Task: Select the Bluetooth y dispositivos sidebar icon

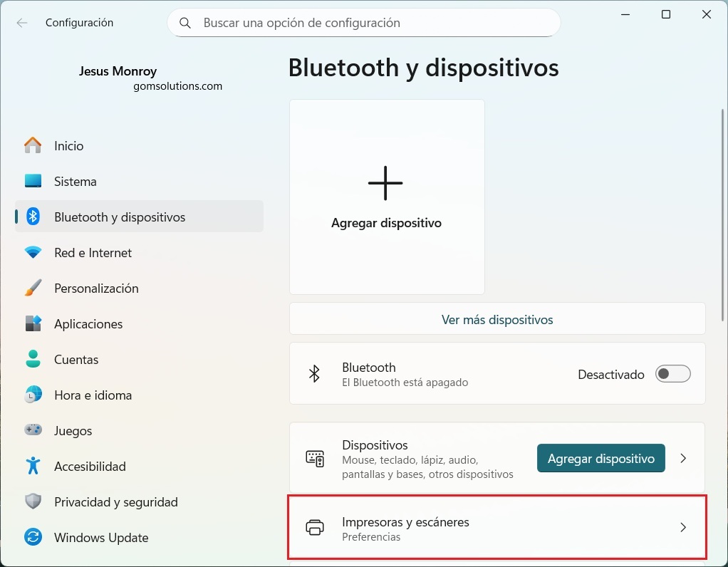Action: 33,217
